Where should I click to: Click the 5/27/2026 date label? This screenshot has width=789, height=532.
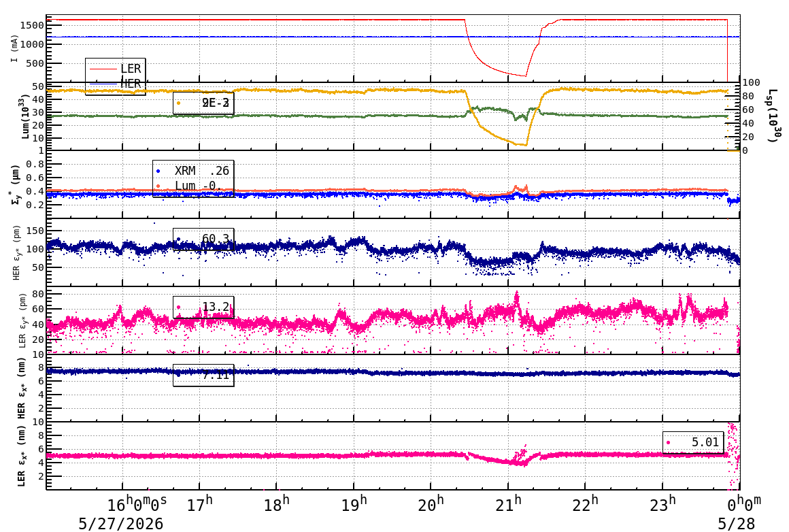click(x=121, y=523)
